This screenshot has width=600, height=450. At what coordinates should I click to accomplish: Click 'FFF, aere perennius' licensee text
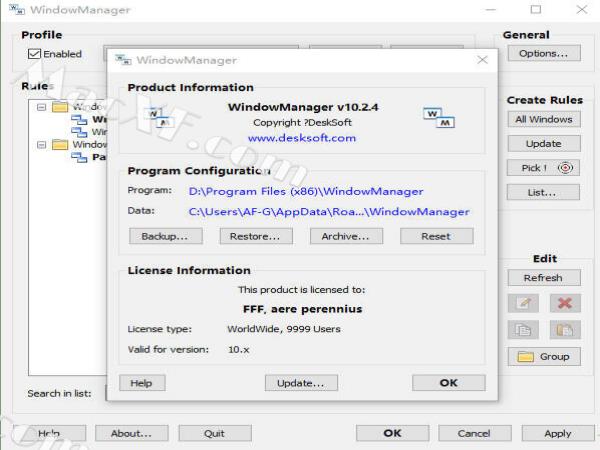pos(302,309)
